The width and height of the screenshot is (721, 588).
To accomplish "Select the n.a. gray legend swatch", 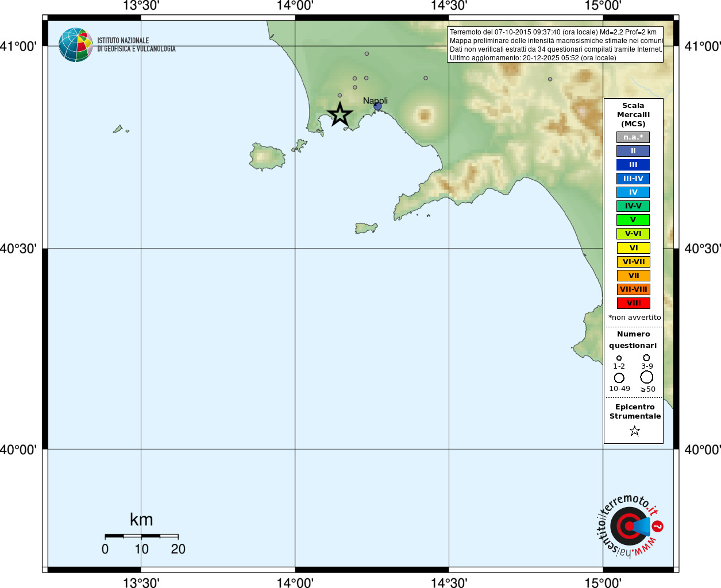I will coord(633,137).
